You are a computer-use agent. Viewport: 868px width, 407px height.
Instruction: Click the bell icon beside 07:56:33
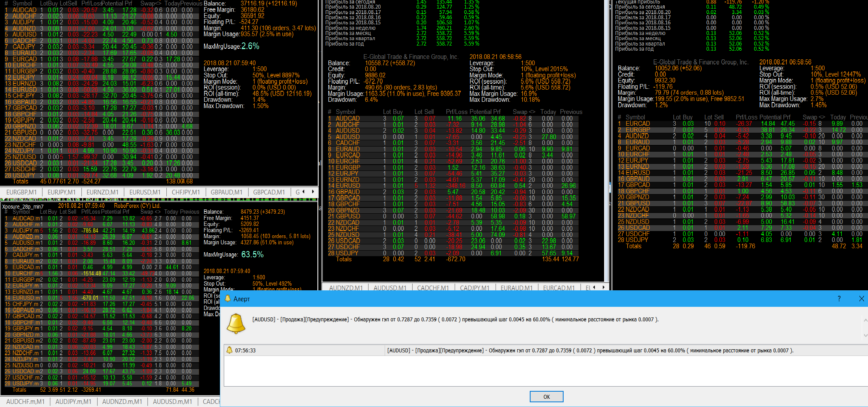229,350
